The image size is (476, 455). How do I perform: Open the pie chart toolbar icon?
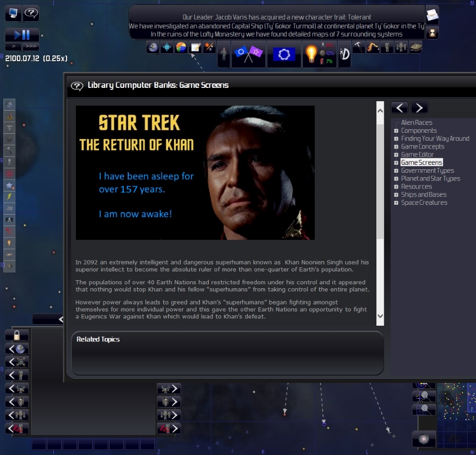coord(181,47)
